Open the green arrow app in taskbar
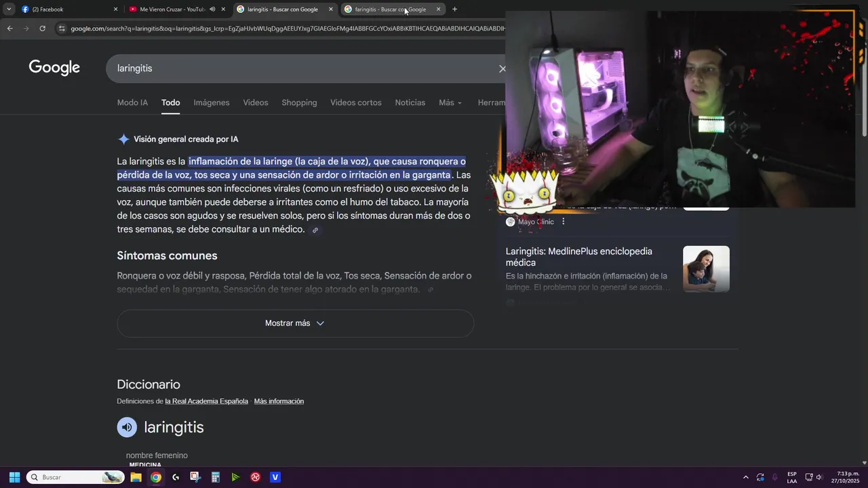Screen dimensions: 868x488 [x=235, y=477]
